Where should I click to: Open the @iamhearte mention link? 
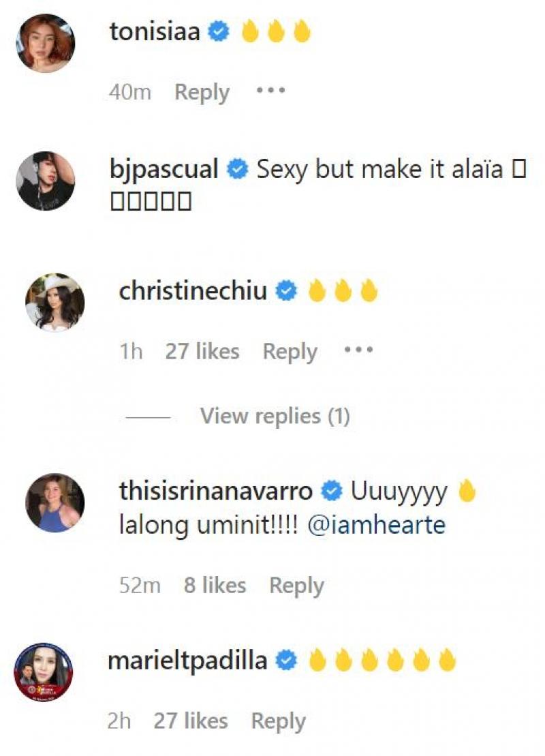tap(377, 526)
